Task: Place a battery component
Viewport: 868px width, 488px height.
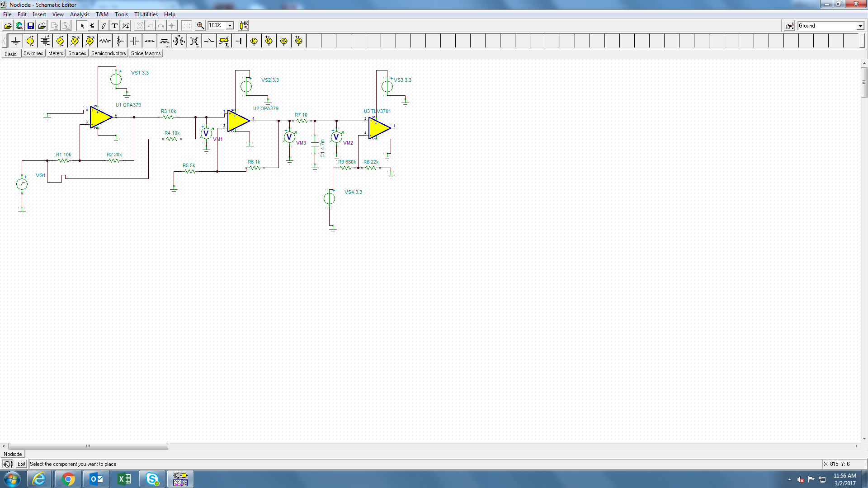Action: coord(45,41)
